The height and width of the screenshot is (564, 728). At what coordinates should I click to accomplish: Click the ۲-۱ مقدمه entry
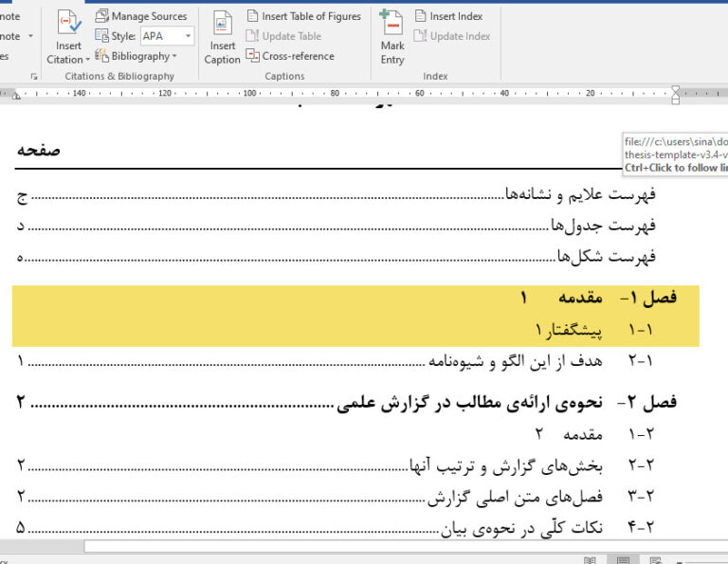[594, 434]
